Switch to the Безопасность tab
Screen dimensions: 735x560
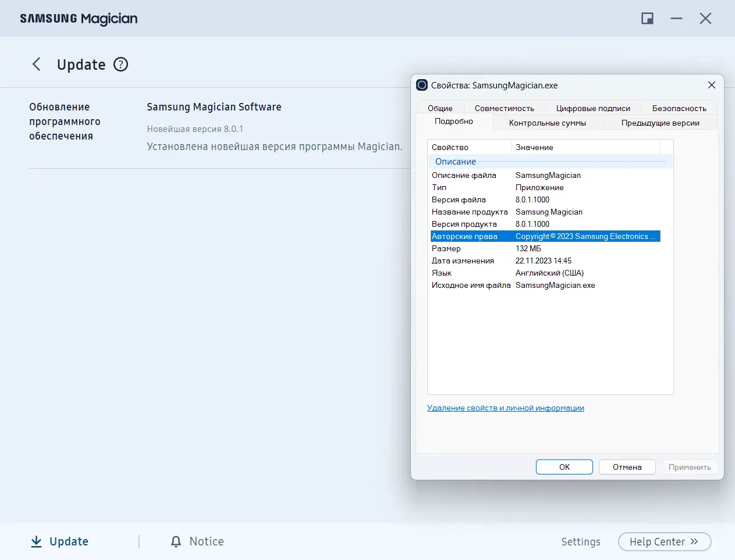(x=679, y=108)
